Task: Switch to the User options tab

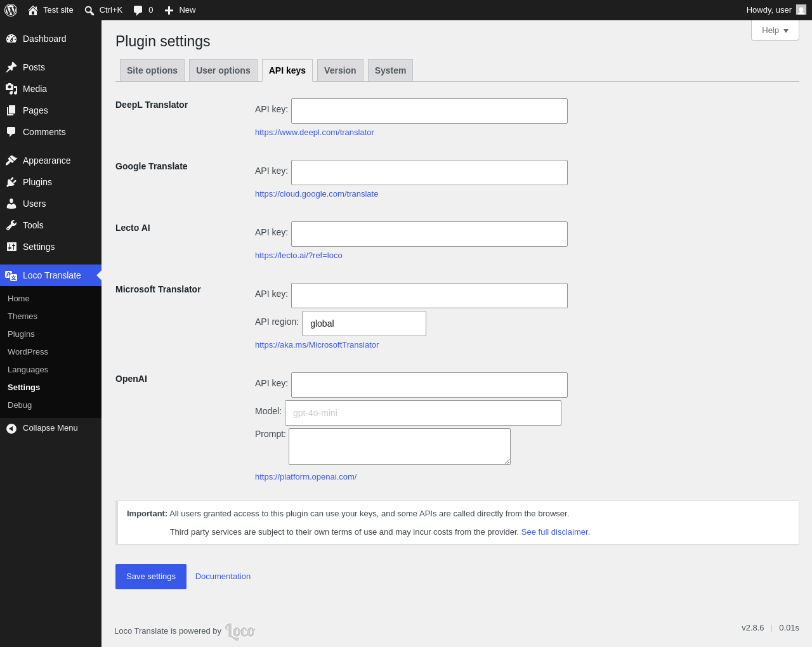Action: pyautogui.click(x=223, y=70)
